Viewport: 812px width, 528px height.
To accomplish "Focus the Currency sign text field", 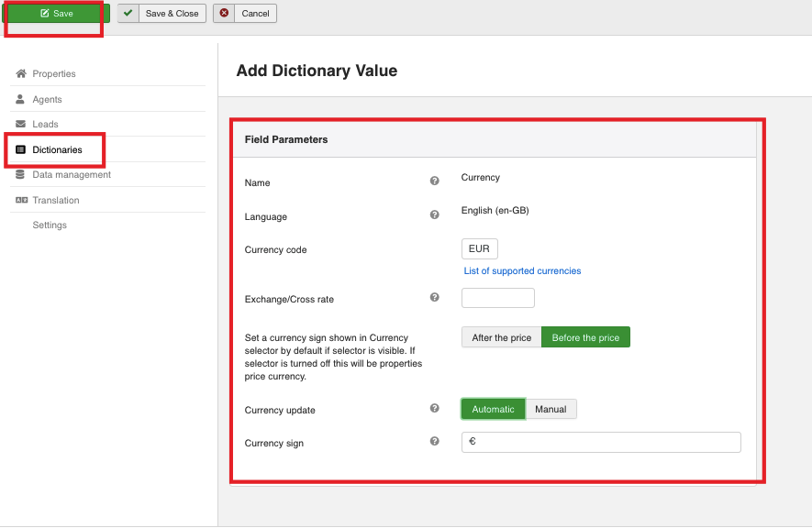I will [x=600, y=442].
